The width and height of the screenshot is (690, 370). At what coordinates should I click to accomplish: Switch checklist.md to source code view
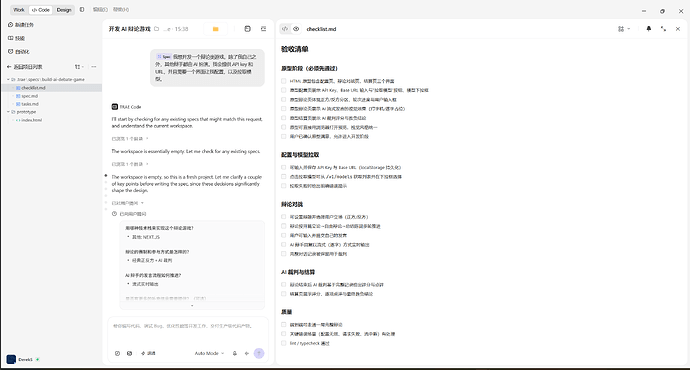pos(285,29)
